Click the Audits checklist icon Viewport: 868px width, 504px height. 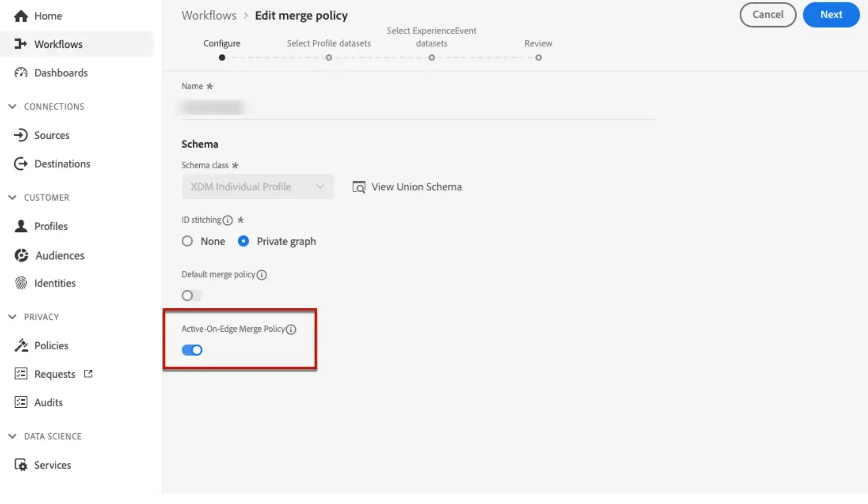point(21,402)
